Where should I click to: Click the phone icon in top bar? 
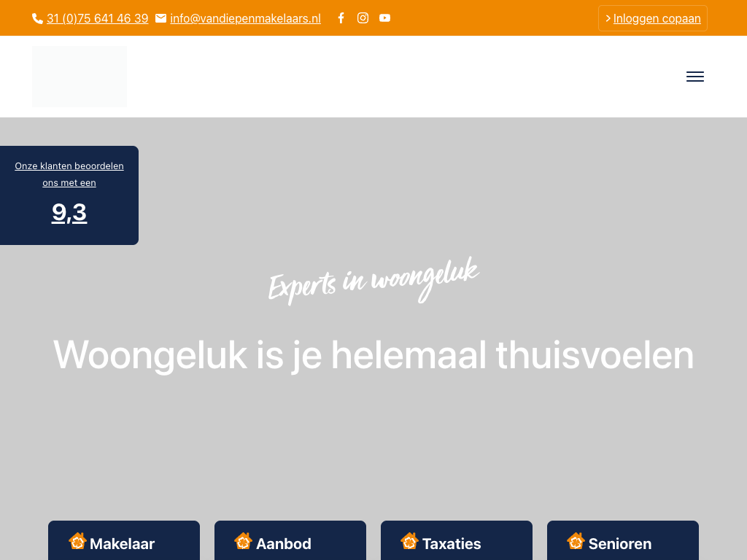(38, 18)
